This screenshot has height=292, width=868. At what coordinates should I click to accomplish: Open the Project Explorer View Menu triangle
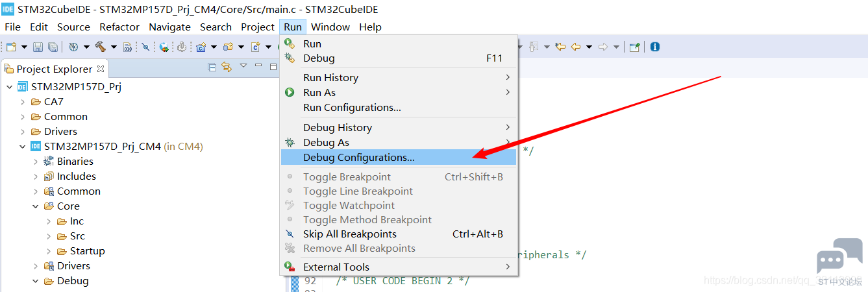243,66
